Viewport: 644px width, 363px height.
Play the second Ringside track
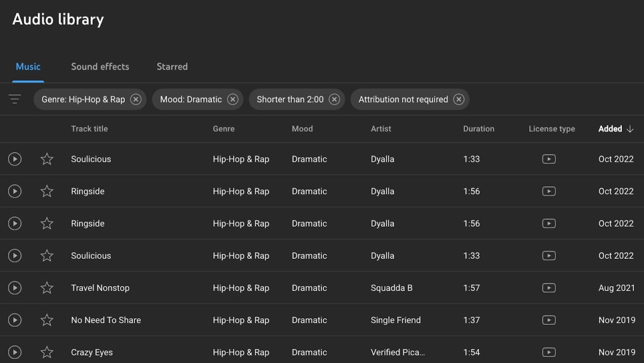(x=15, y=223)
